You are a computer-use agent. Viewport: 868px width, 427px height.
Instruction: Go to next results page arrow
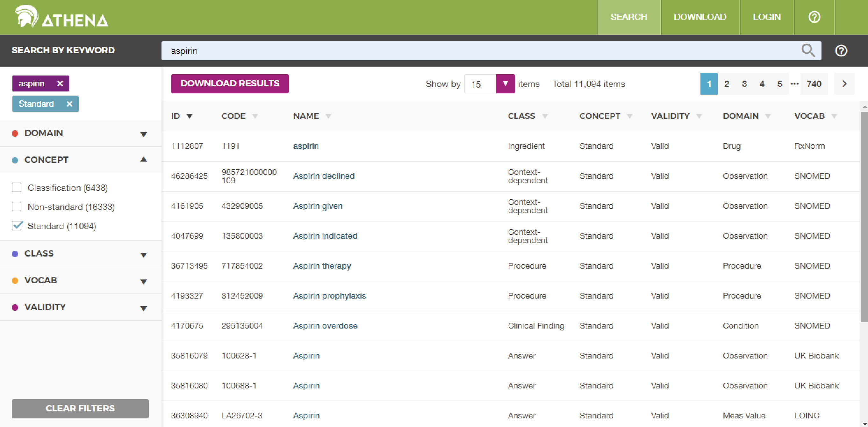844,84
